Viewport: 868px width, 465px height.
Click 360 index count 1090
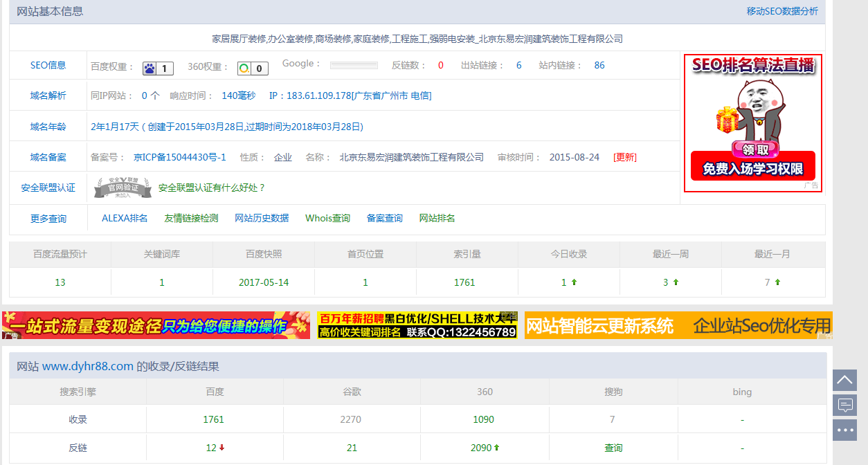point(483,419)
